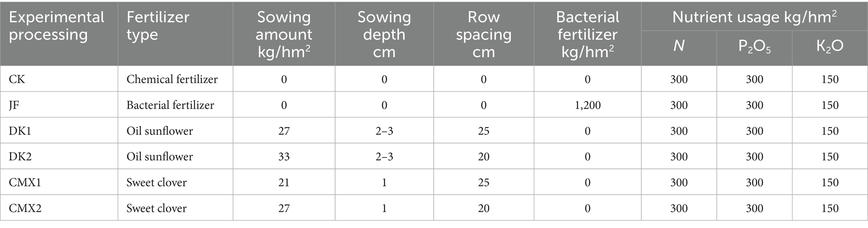Select the 'N' nutrient sub-header

[679, 46]
